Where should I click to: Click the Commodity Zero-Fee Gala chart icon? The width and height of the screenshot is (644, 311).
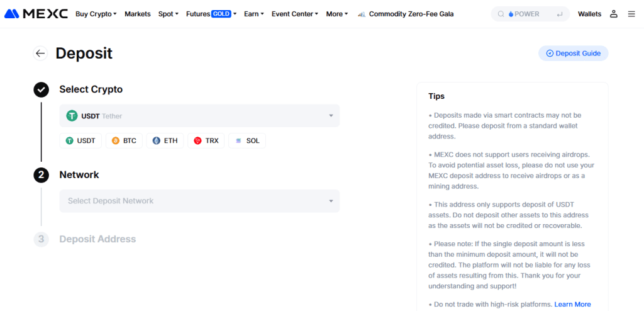click(x=362, y=14)
